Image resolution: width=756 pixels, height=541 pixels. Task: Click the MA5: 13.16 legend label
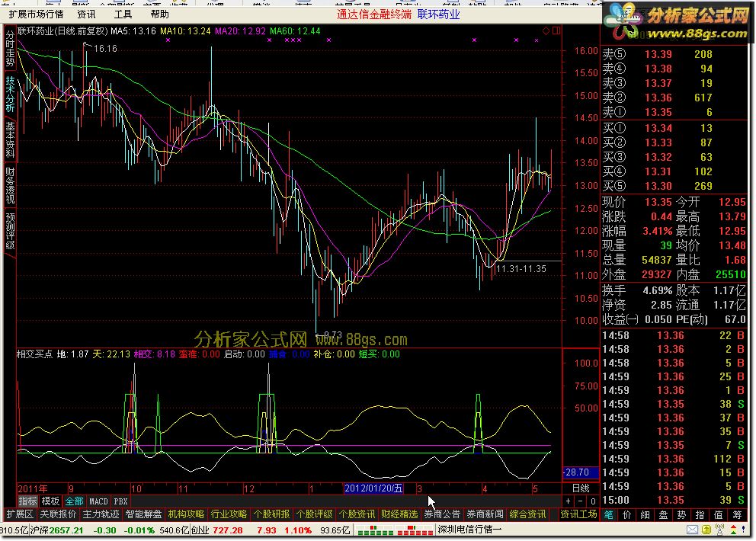pos(133,31)
